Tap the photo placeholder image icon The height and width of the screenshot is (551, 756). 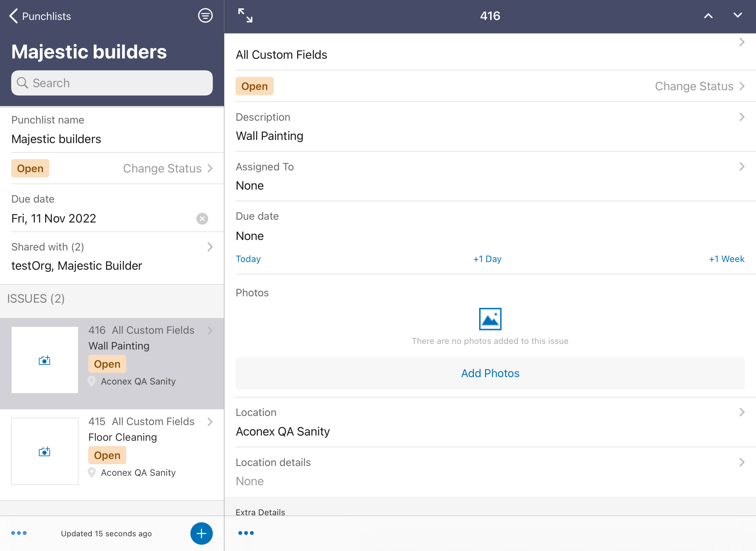pos(490,319)
